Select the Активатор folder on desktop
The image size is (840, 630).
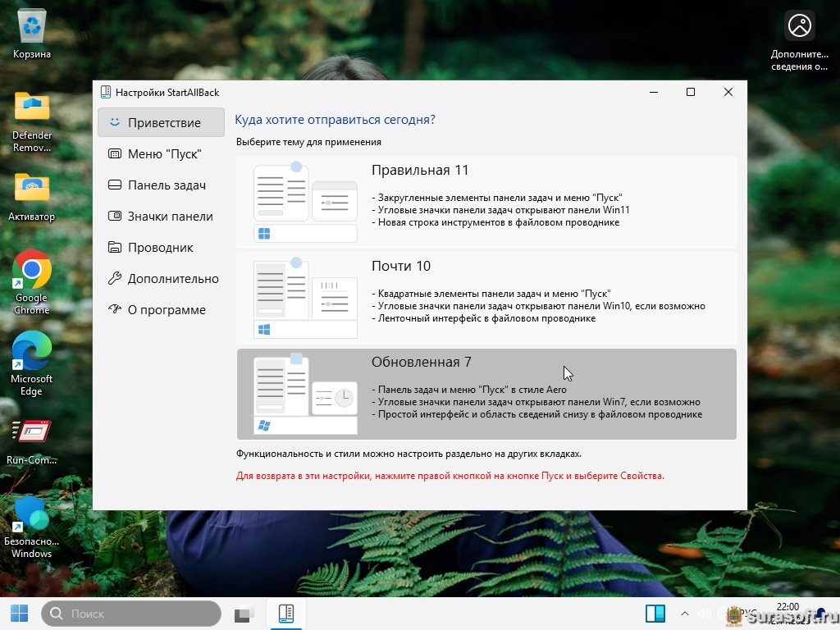point(32,188)
